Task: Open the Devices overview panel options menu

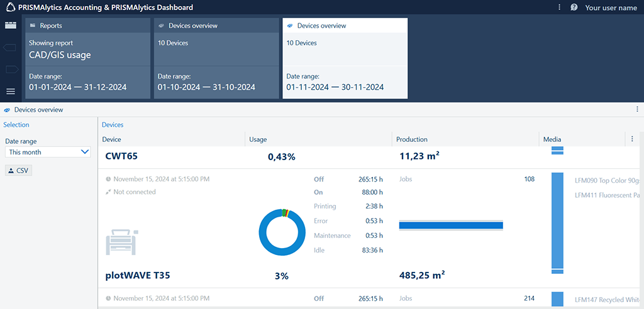Action: pyautogui.click(x=637, y=109)
